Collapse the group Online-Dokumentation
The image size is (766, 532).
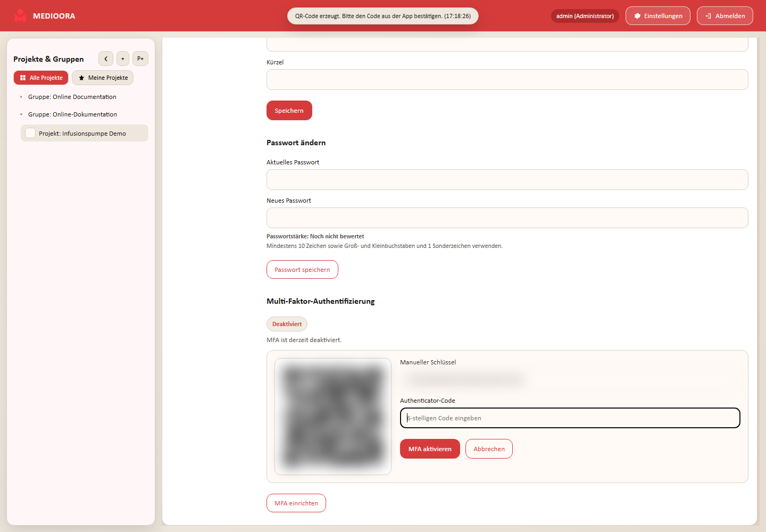tap(21, 114)
